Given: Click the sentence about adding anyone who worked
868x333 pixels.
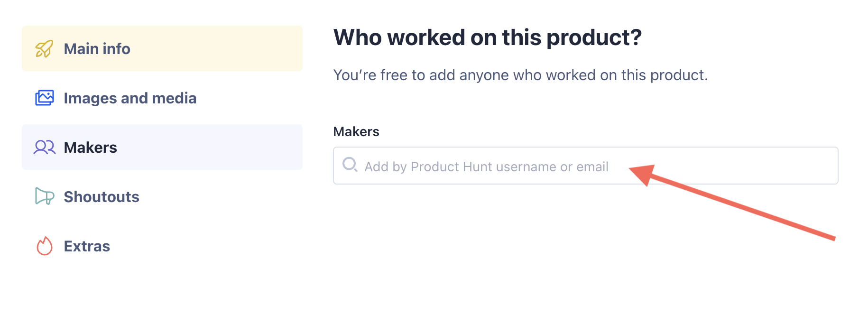Looking at the screenshot, I should tap(520, 74).
